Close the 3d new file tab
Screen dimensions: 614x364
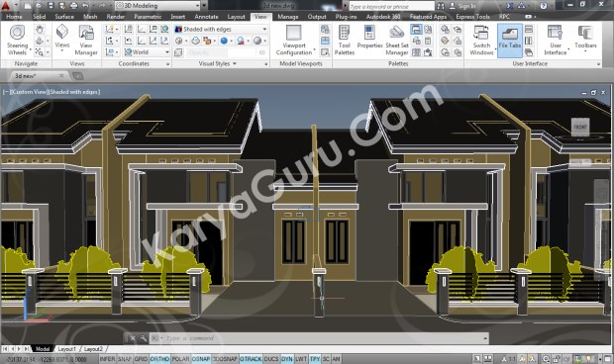61,75
